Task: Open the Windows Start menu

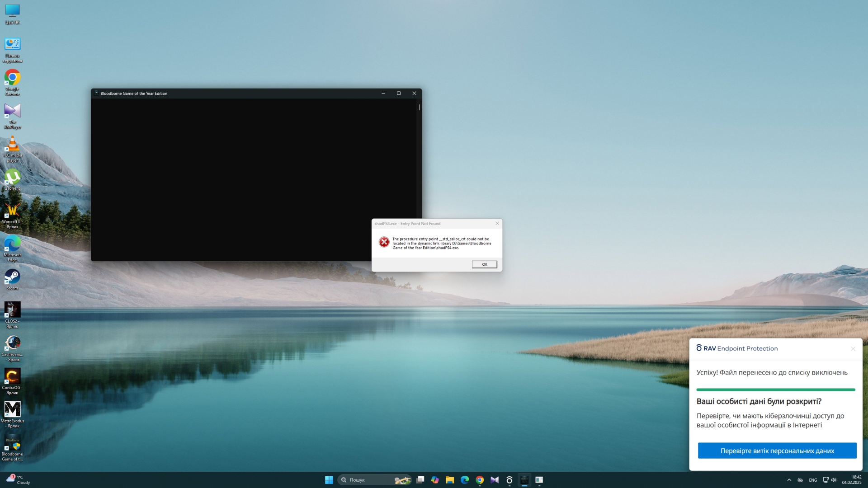Action: point(329,480)
